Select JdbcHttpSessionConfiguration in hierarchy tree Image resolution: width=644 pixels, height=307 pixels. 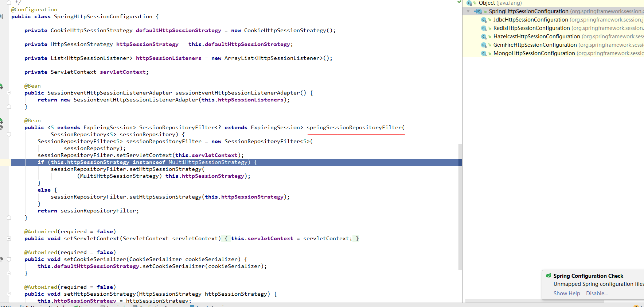(x=568, y=20)
